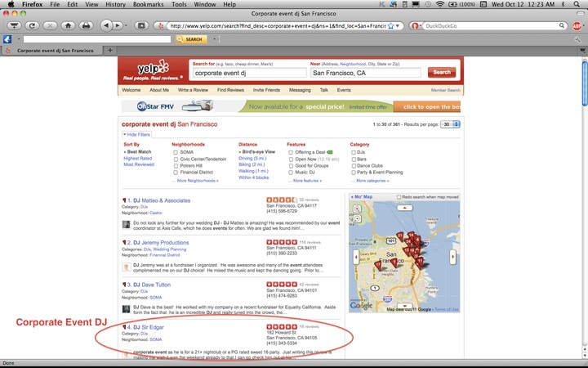Check the Dance Clubs category

pyautogui.click(x=354, y=165)
